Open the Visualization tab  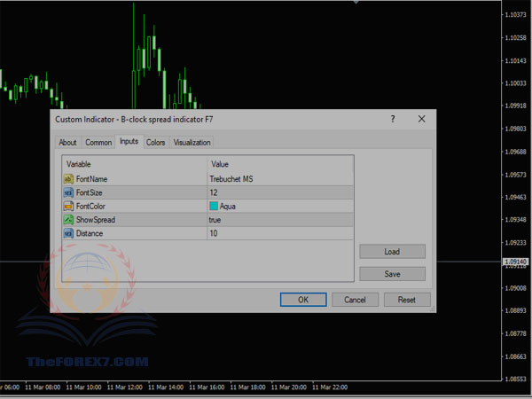[192, 143]
